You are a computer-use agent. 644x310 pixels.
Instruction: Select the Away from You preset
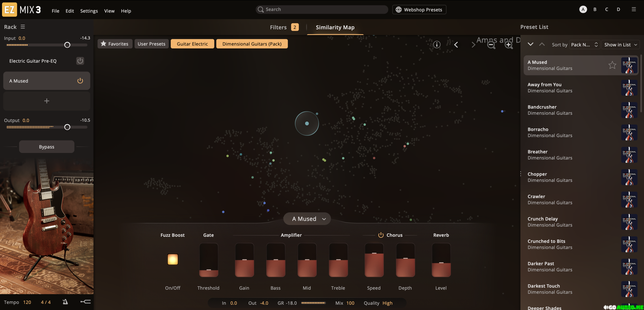[581, 88]
